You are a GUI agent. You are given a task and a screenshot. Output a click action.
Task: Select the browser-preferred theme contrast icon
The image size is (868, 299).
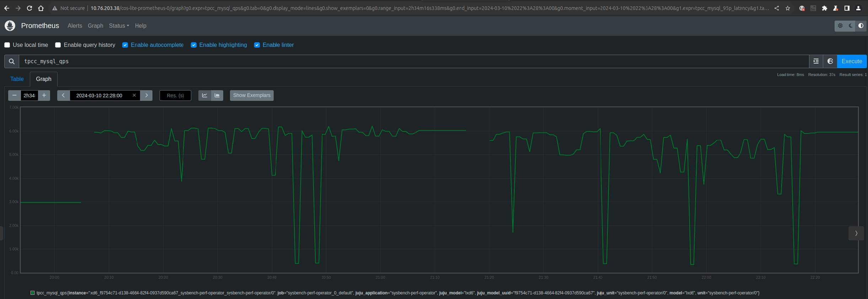click(861, 26)
